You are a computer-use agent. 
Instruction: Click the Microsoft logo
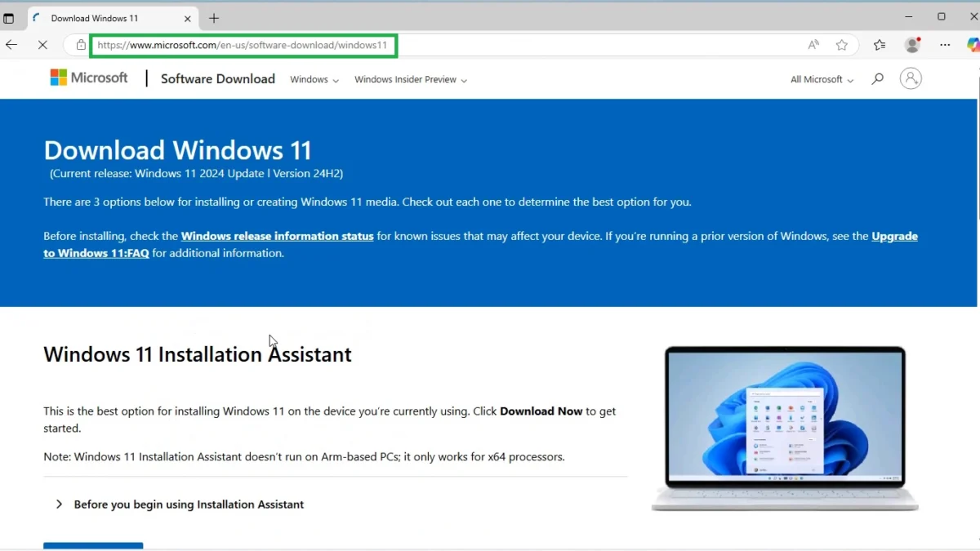[89, 78]
